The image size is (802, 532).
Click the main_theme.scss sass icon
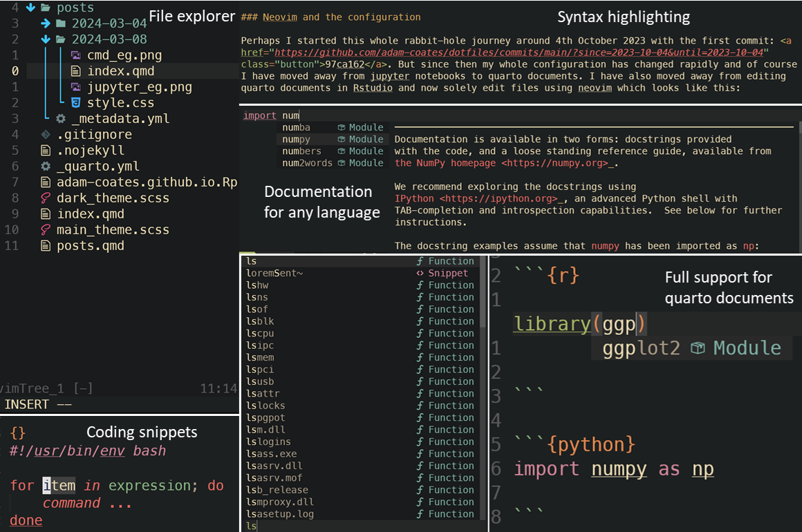(46, 229)
